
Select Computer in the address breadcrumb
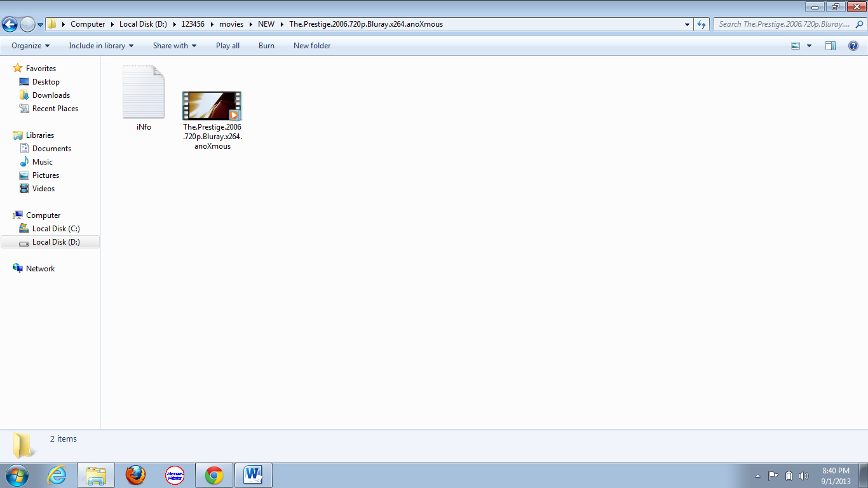tap(88, 24)
